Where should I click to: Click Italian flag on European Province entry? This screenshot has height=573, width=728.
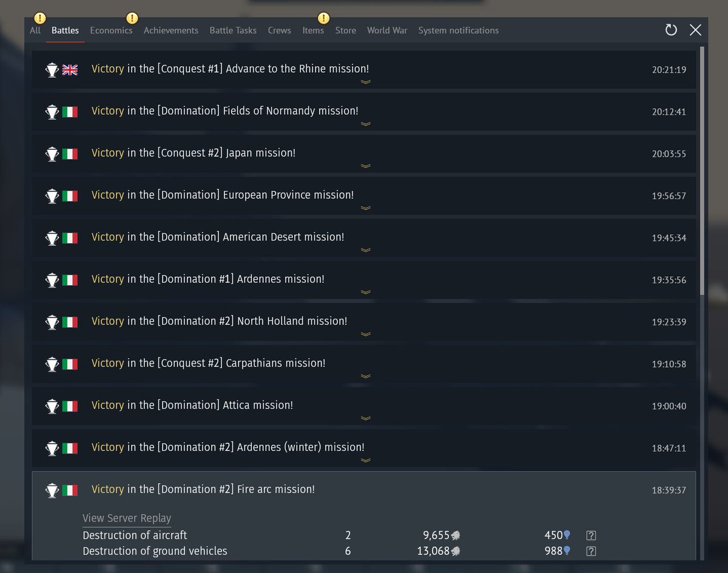click(x=70, y=196)
